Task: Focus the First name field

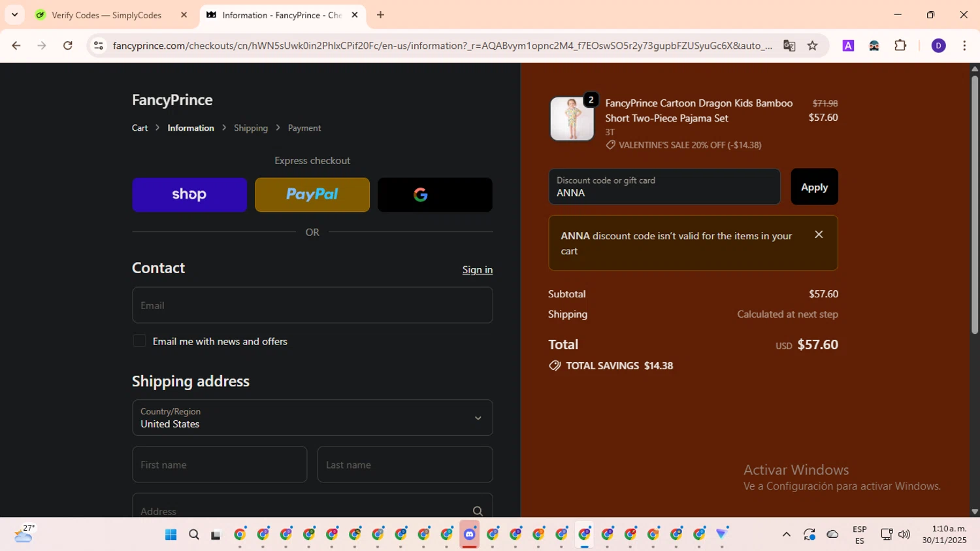Action: (220, 465)
